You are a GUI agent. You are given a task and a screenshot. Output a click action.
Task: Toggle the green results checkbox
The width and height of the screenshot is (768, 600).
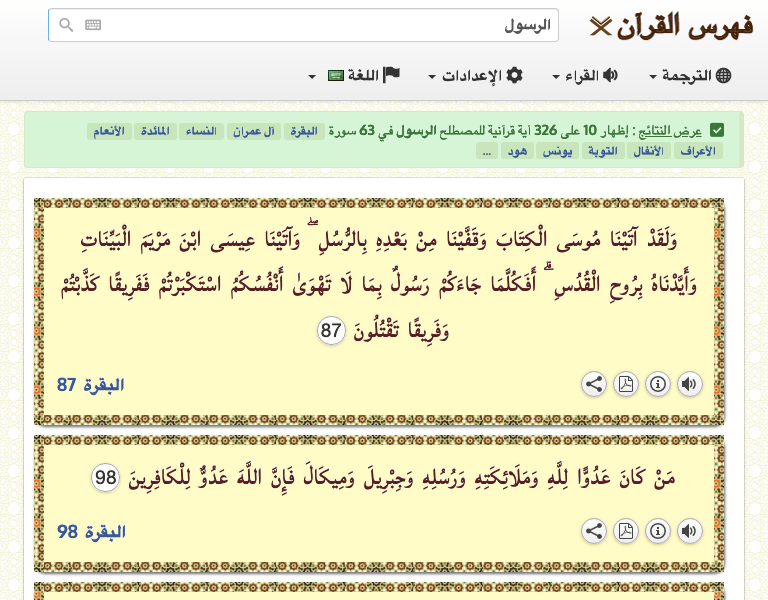[717, 130]
